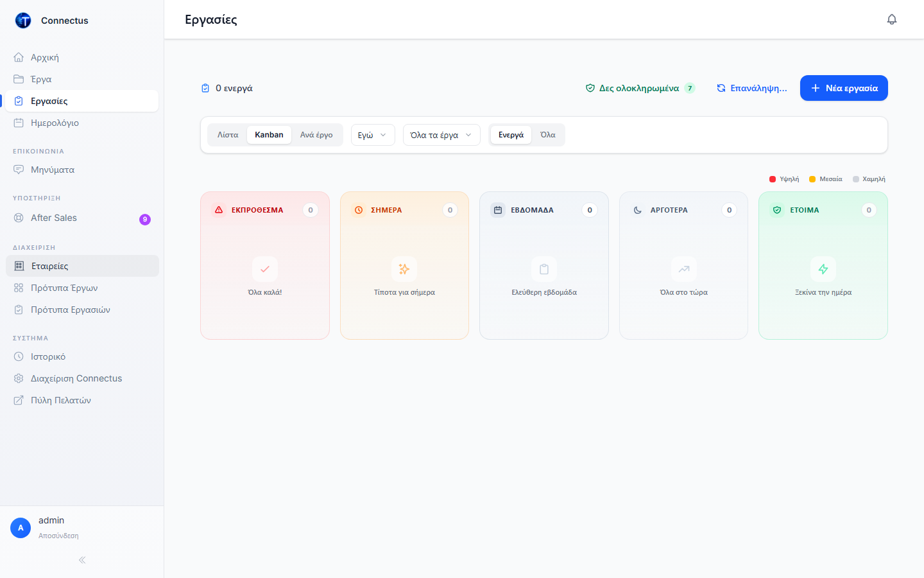This screenshot has width=924, height=578.
Task: Click the Αρχική home icon
Action: tap(19, 57)
